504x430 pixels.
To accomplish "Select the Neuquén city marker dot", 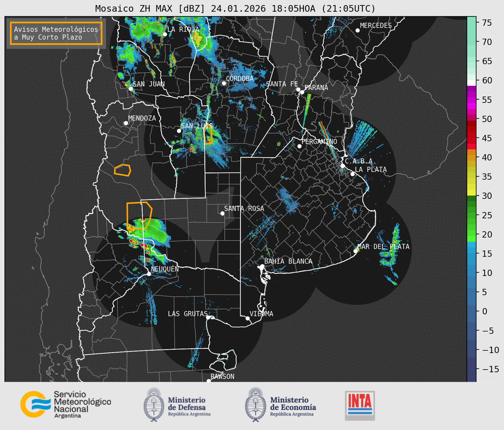I will pyautogui.click(x=149, y=274).
